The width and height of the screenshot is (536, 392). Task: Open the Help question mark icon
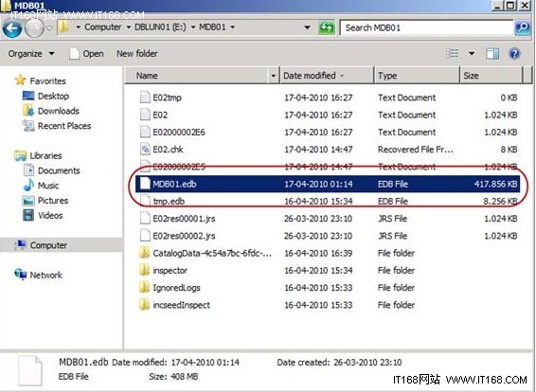click(x=514, y=54)
